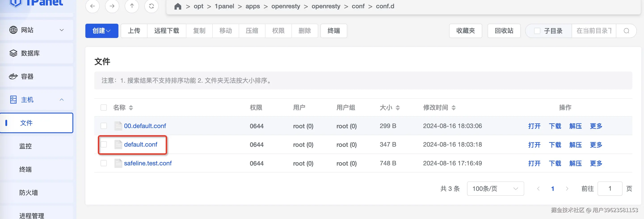Collapse the 主机 sidebar menu
Viewport: 644px width, 219px height.
coord(61,100)
